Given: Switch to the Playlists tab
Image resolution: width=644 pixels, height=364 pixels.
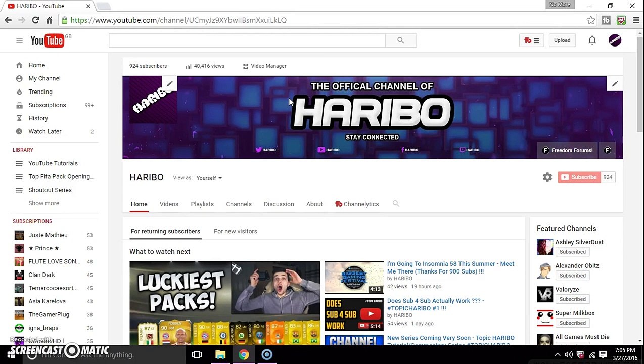Looking at the screenshot, I should [202, 204].
